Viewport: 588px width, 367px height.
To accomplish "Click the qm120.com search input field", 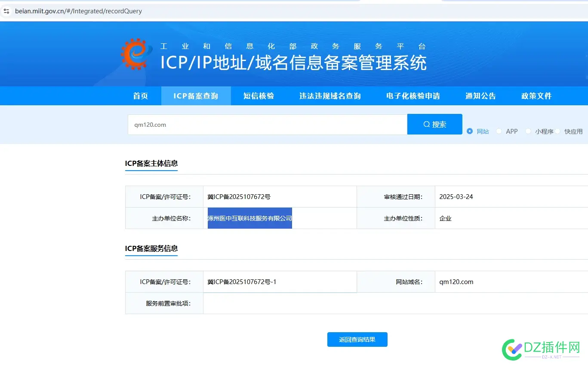I will point(267,124).
